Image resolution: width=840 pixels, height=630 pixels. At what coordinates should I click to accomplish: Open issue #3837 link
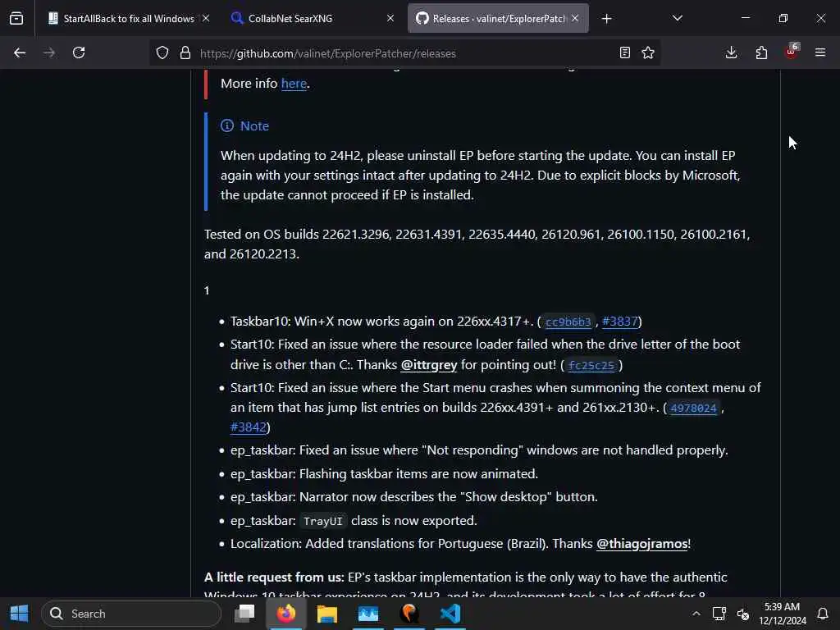pyautogui.click(x=620, y=322)
